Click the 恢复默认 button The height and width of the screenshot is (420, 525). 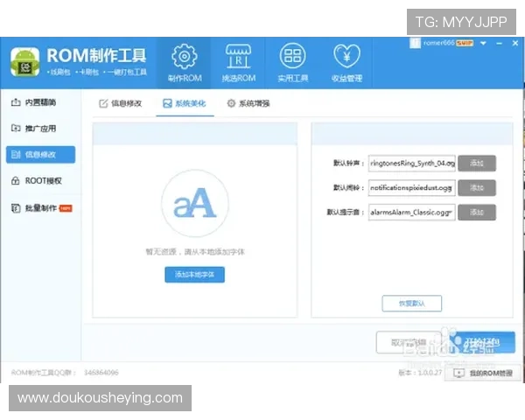pyautogui.click(x=412, y=304)
